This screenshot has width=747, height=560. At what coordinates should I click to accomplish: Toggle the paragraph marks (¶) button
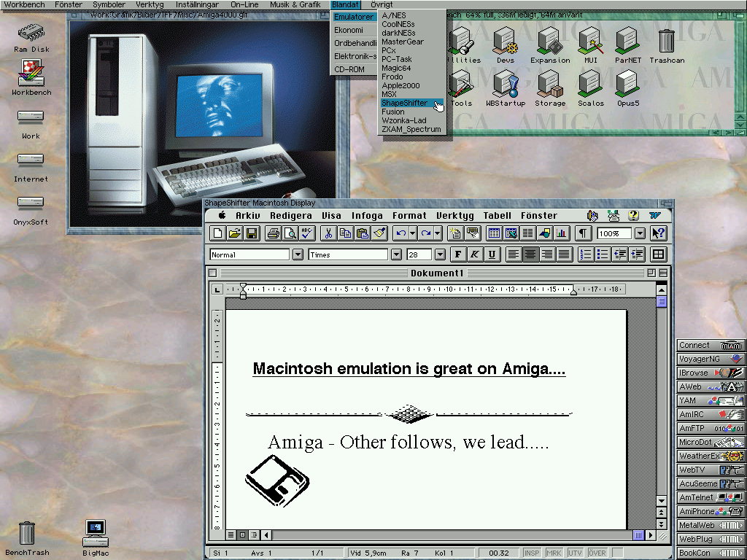click(583, 233)
